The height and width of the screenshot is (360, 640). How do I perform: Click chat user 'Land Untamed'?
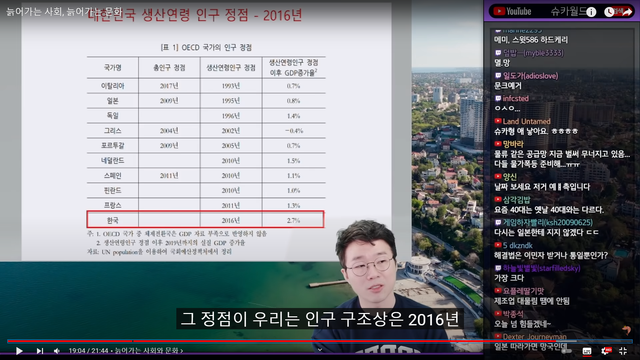point(527,121)
